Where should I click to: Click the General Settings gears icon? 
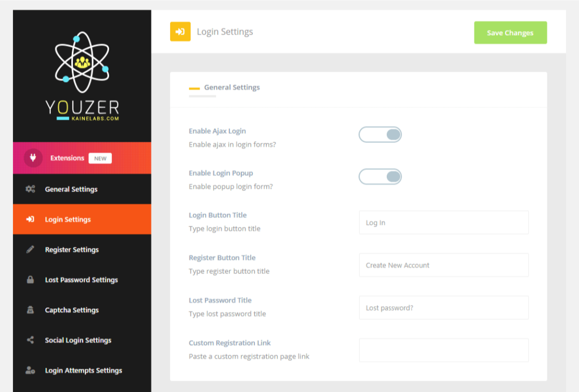click(x=31, y=189)
